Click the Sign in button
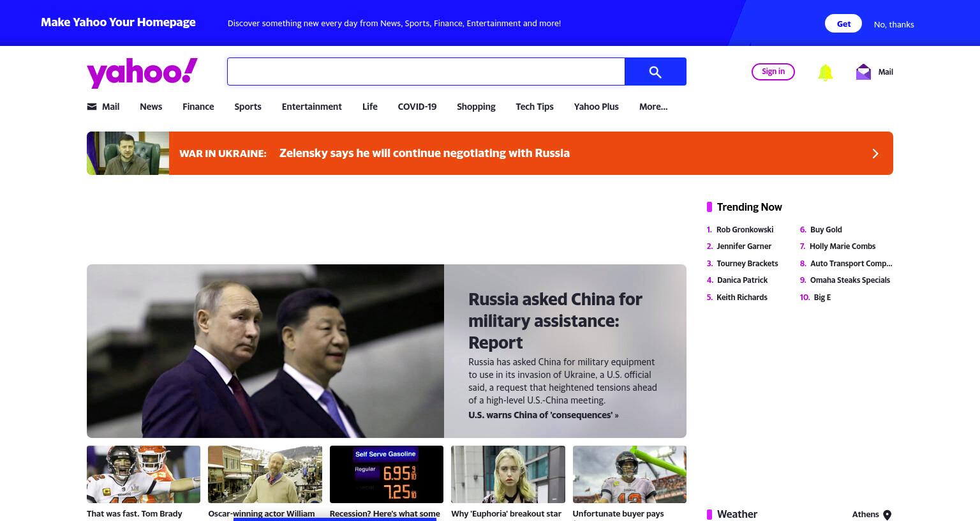Screen dimensions: 980x521 coord(773,72)
